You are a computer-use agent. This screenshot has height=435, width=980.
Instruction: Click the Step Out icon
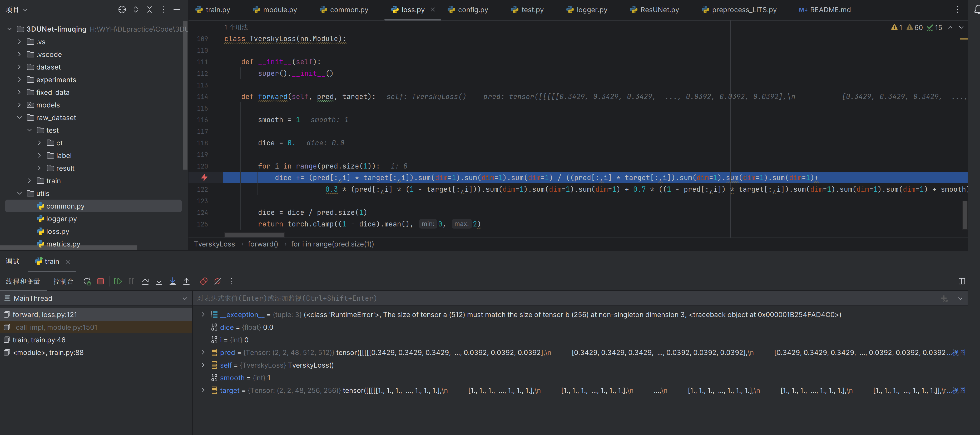pyautogui.click(x=186, y=281)
